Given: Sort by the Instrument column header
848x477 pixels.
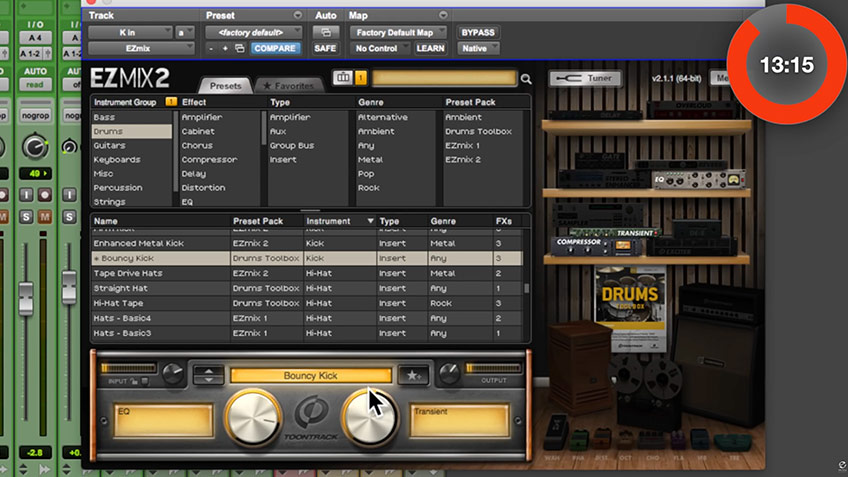Looking at the screenshot, I should [339, 221].
